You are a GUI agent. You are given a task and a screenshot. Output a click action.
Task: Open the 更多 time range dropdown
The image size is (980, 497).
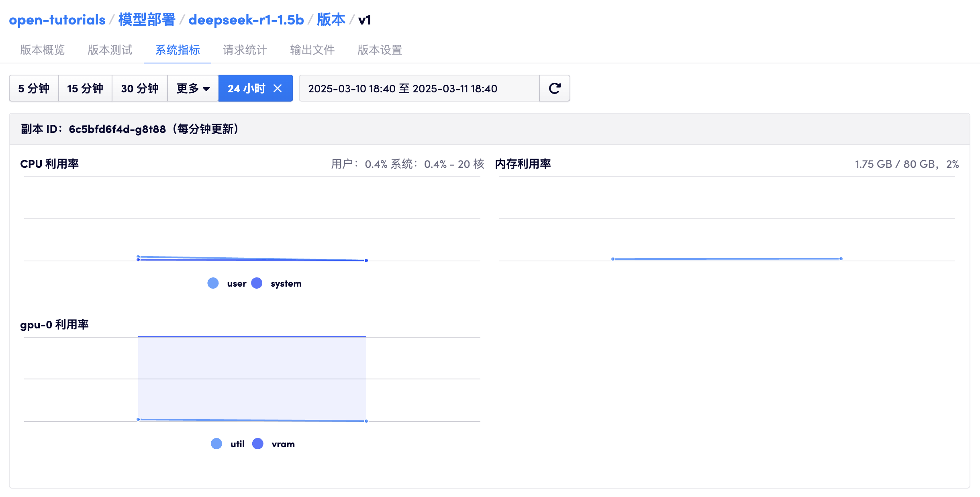[192, 88]
